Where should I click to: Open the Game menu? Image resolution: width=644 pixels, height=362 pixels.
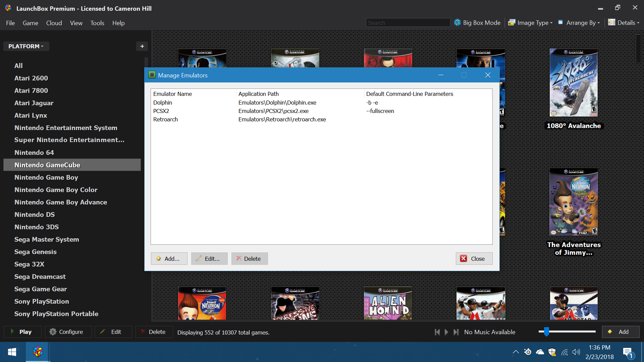tap(31, 23)
